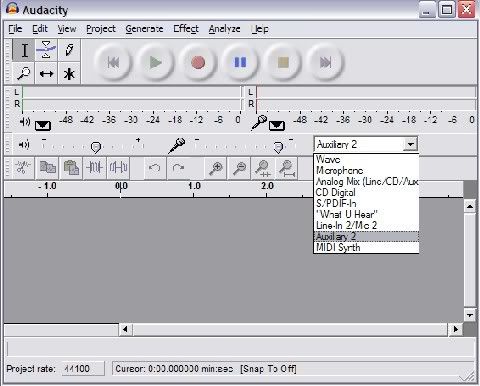
Task: Click the green Play button
Action: 155,62
